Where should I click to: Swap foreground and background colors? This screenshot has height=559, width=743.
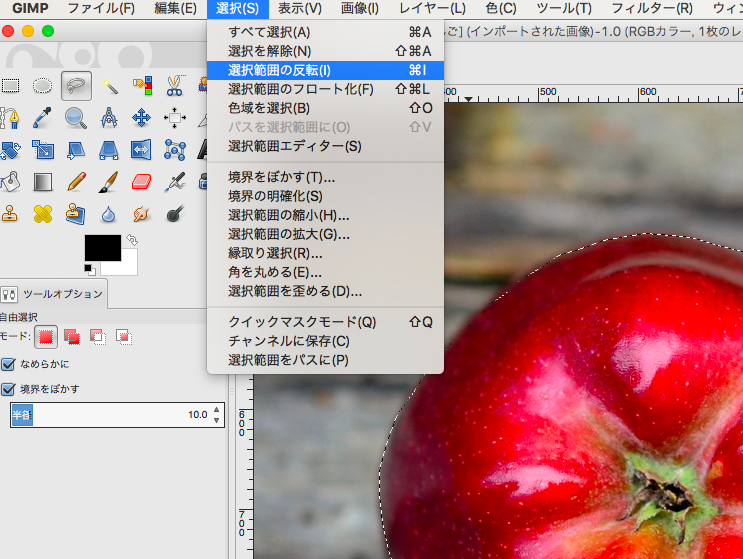(x=133, y=241)
